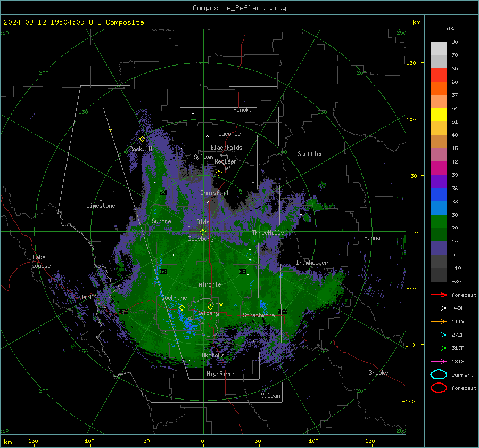This screenshot has height=448, width=479.
Task: Click the Lake Louise label
Action: (x=41, y=262)
